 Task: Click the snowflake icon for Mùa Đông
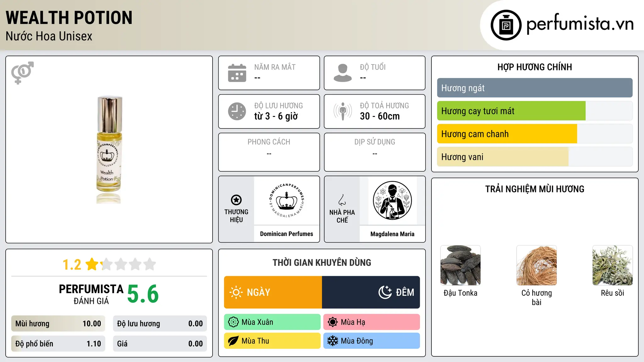tap(333, 341)
